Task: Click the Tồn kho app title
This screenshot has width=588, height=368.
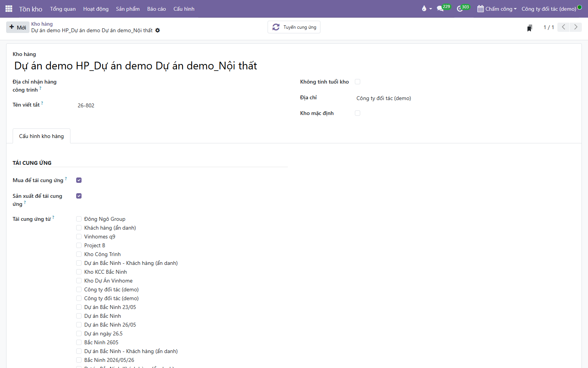Action: (x=31, y=9)
